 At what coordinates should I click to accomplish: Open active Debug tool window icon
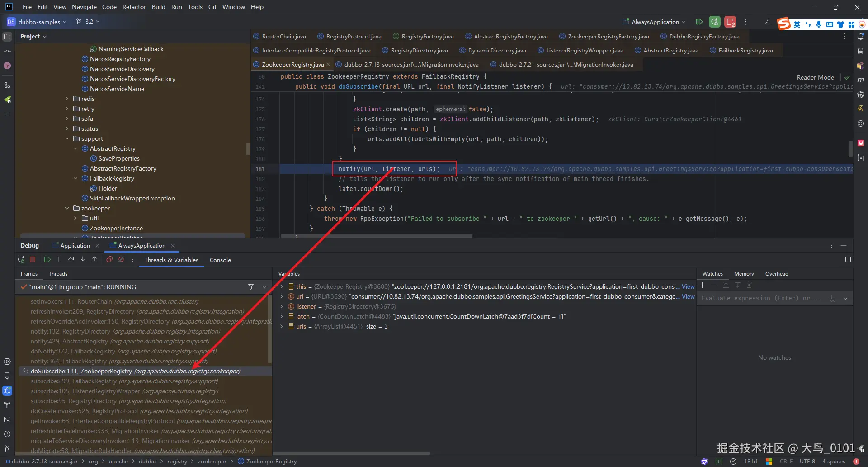7,391
